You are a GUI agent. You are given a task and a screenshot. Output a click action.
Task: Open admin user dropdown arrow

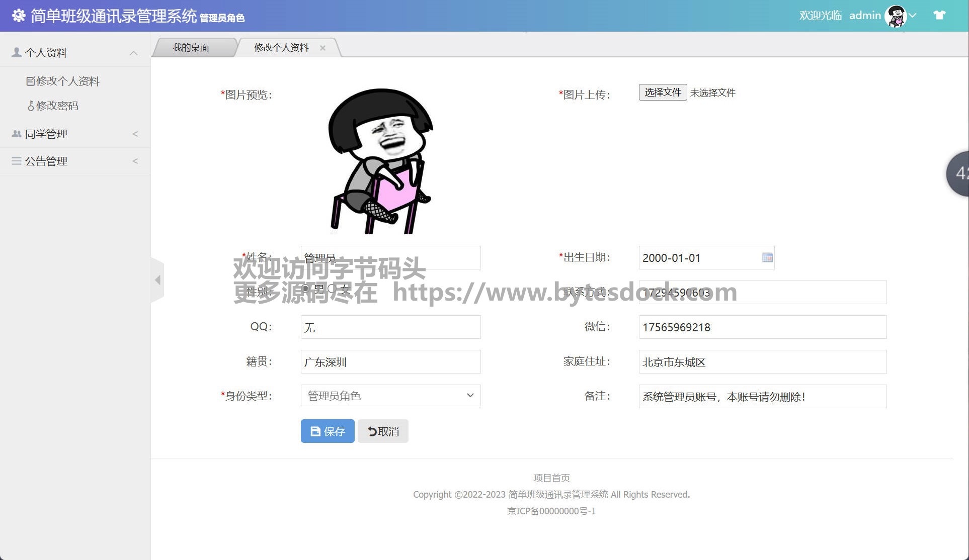coord(912,16)
